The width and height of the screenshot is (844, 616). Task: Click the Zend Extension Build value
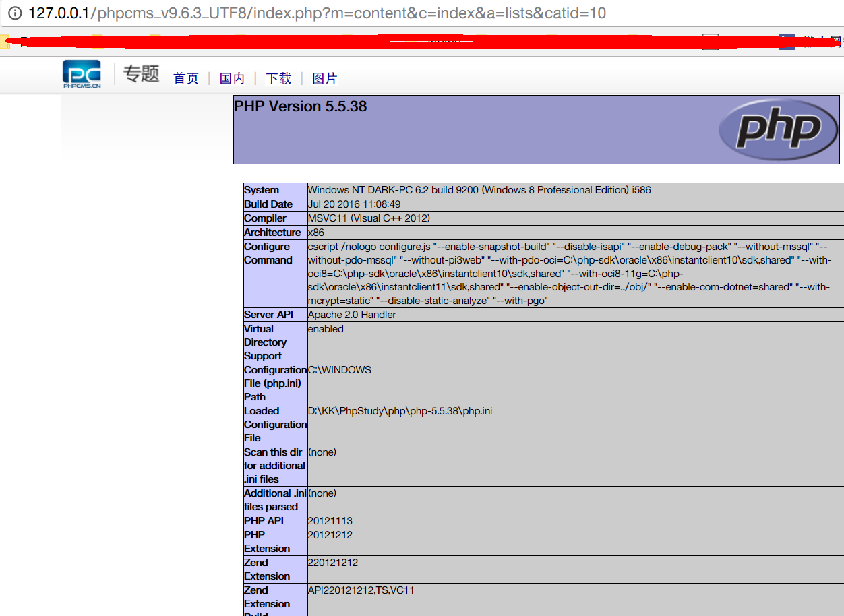point(361,590)
